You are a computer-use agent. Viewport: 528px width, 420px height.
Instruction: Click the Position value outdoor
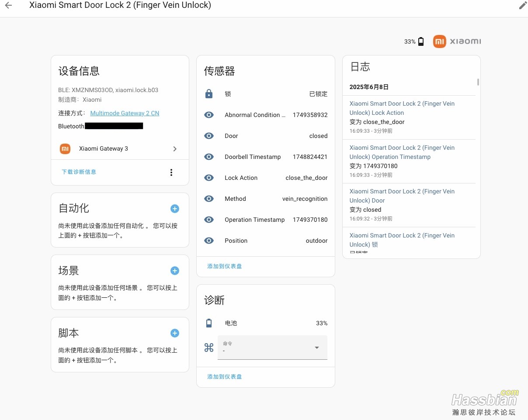click(x=316, y=241)
